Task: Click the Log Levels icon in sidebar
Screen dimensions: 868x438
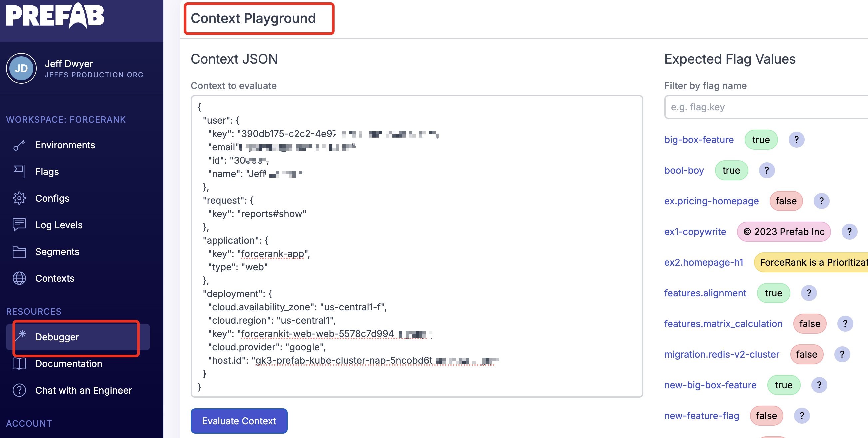Action: tap(19, 225)
